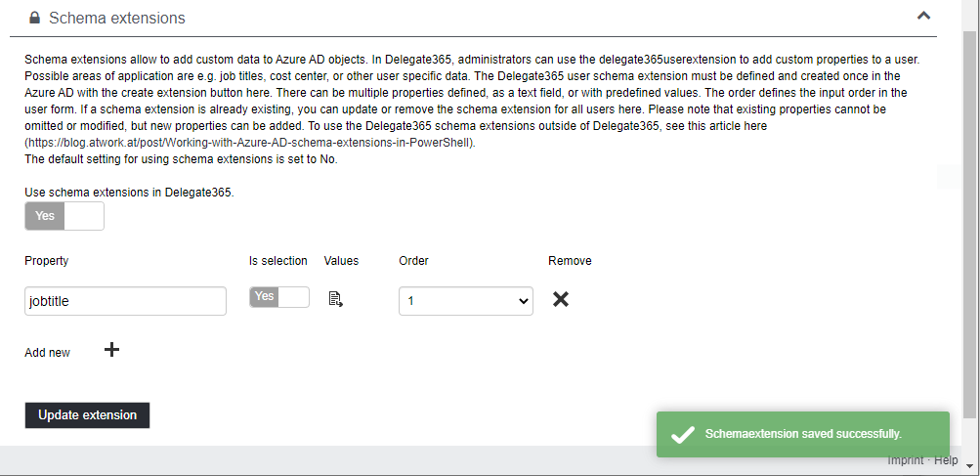Click the Property column label
This screenshot has width=980, height=476.
coord(47,261)
